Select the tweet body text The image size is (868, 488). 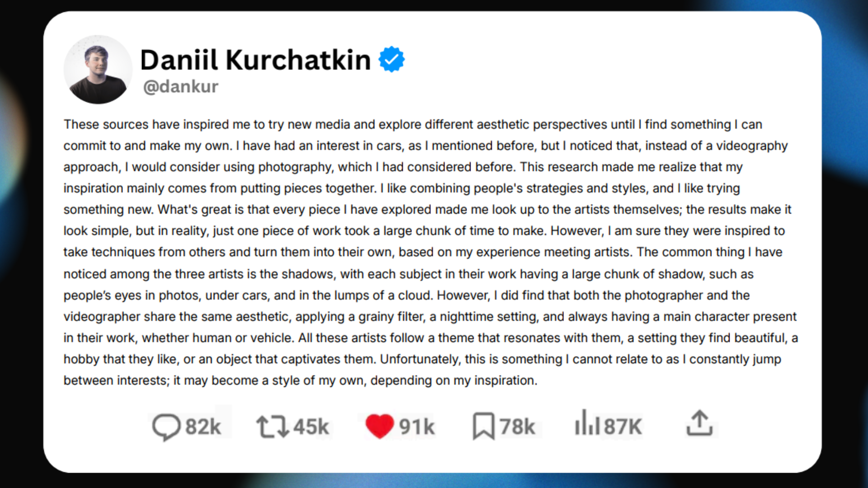pyautogui.click(x=429, y=252)
